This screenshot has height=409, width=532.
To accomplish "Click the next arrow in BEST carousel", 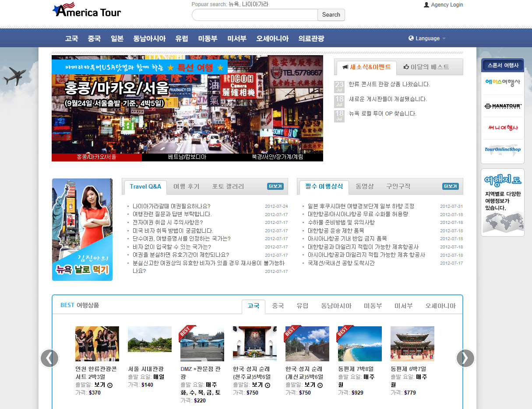I will point(465,358).
